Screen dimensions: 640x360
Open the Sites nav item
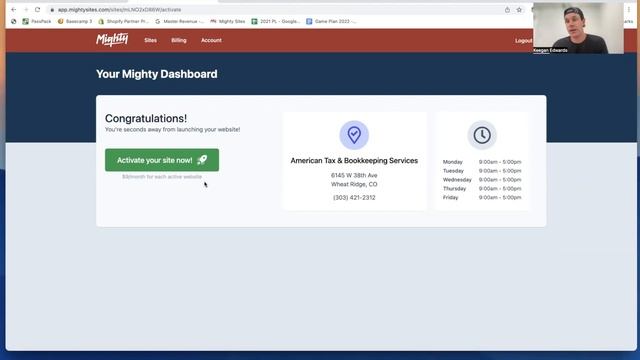click(150, 40)
